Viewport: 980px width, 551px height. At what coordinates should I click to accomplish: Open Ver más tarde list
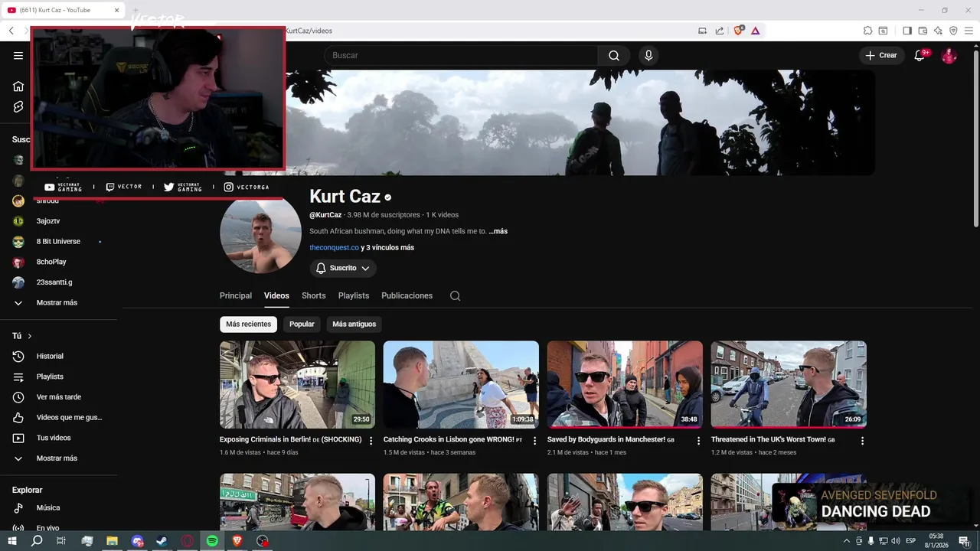[x=60, y=397]
